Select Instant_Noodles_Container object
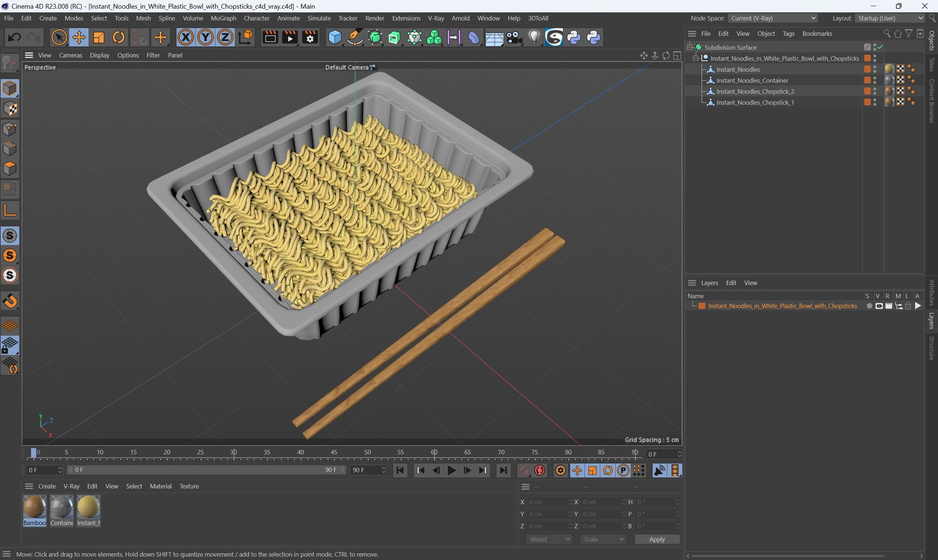Viewport: 938px width, 560px height. (x=752, y=80)
